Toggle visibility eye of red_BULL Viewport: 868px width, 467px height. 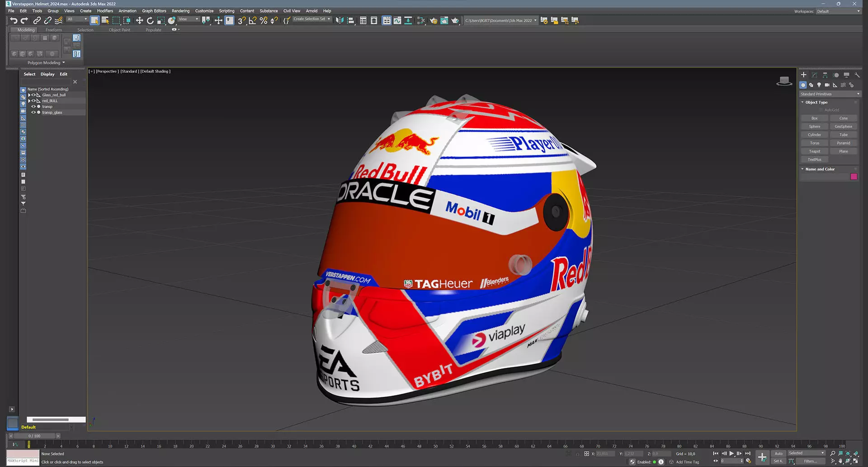click(33, 101)
